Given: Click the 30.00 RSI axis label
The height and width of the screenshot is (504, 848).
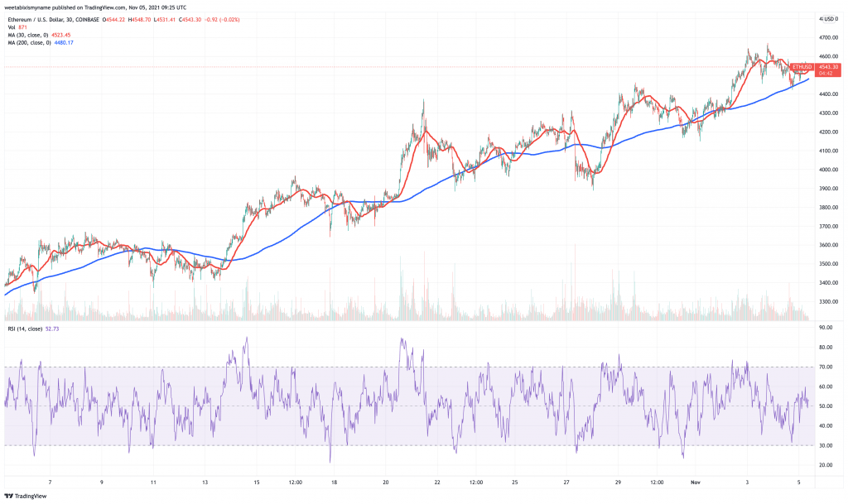Looking at the screenshot, I should [x=826, y=446].
